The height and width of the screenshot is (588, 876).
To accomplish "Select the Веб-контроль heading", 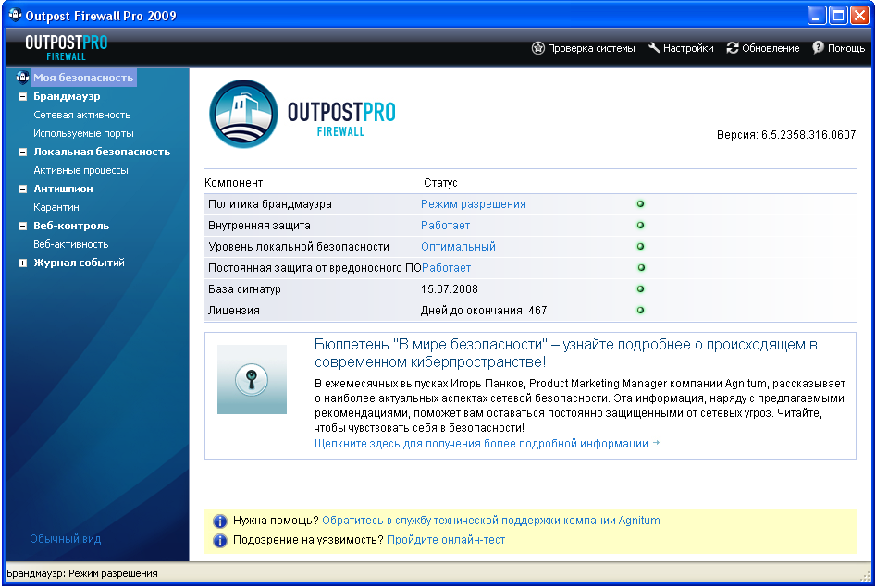I will tap(71, 226).
